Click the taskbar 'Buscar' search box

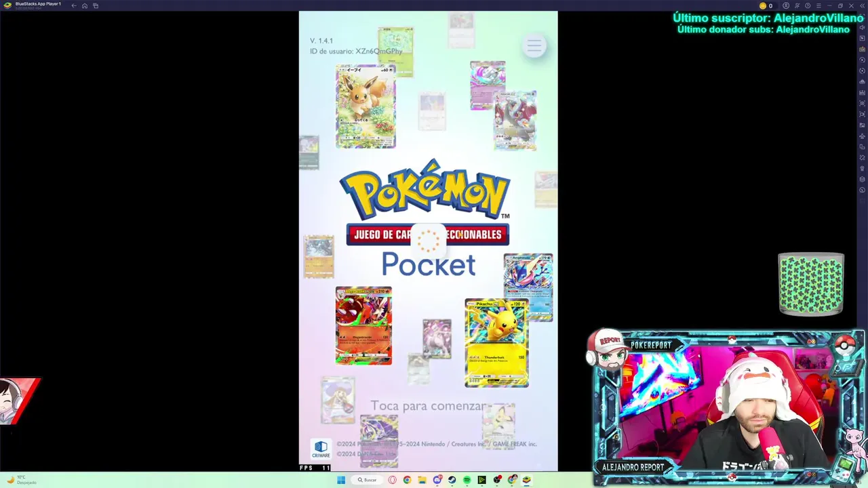click(x=368, y=480)
